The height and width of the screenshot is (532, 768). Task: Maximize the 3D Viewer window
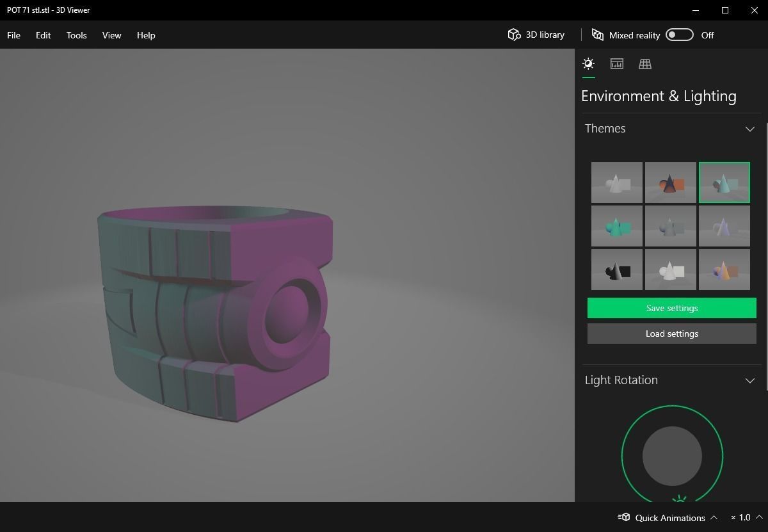pos(725,10)
